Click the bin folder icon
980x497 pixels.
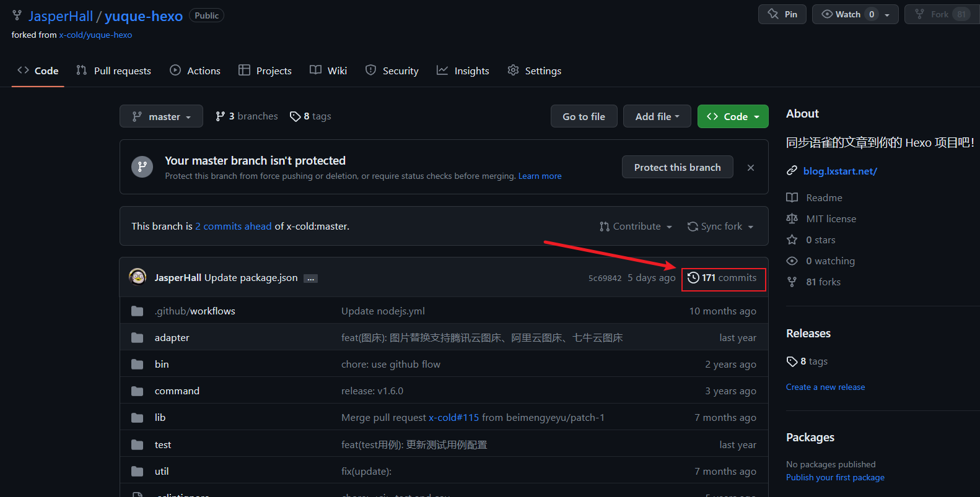point(138,364)
